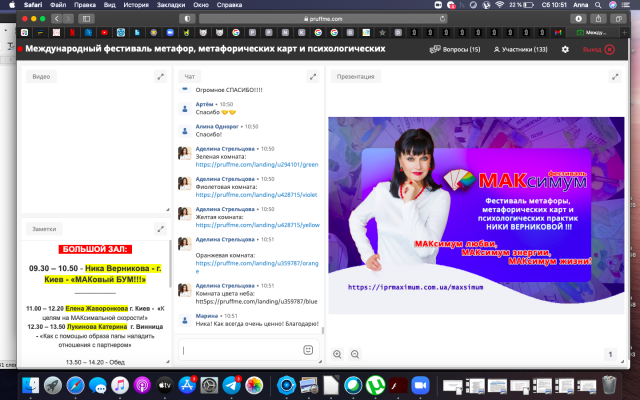Follow the violet room link in chat
This screenshot has width=640, height=400.
pos(256,194)
